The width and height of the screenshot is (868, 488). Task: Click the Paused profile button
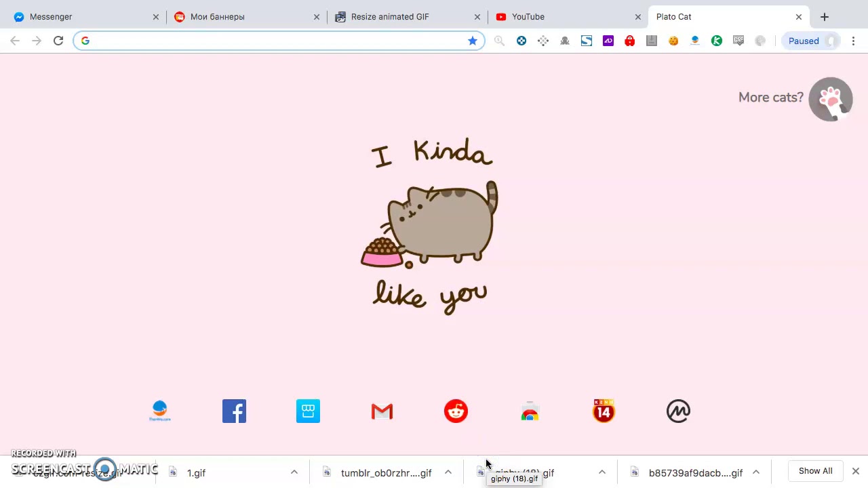click(812, 41)
